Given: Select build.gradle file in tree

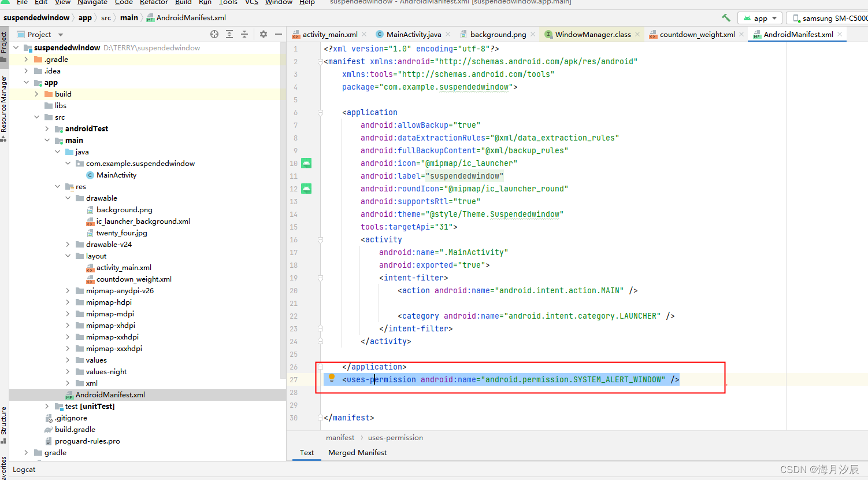Looking at the screenshot, I should click(x=75, y=429).
